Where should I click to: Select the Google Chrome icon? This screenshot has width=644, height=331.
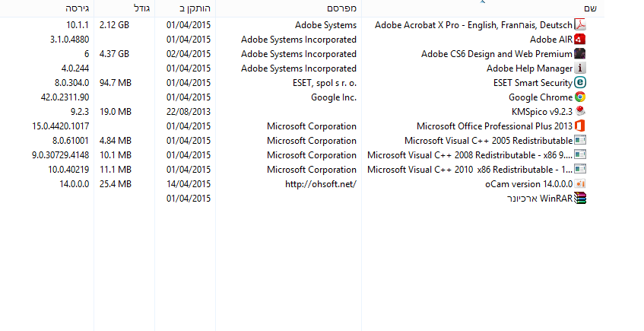click(580, 97)
